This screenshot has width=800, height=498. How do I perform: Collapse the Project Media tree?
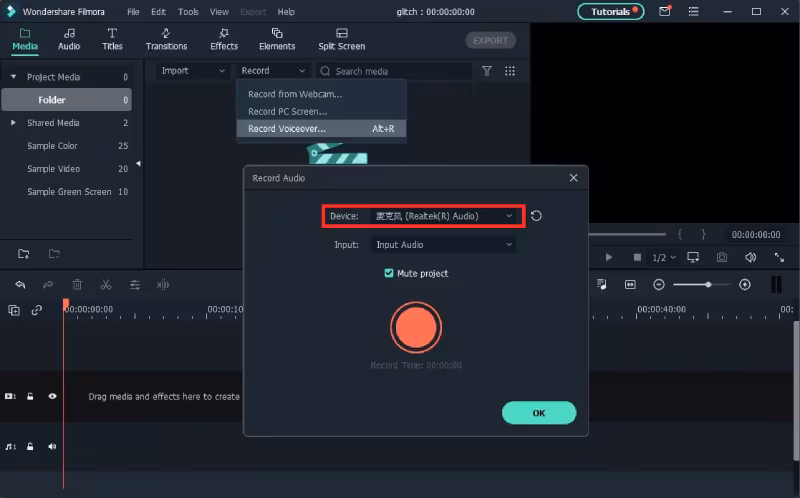click(x=13, y=77)
